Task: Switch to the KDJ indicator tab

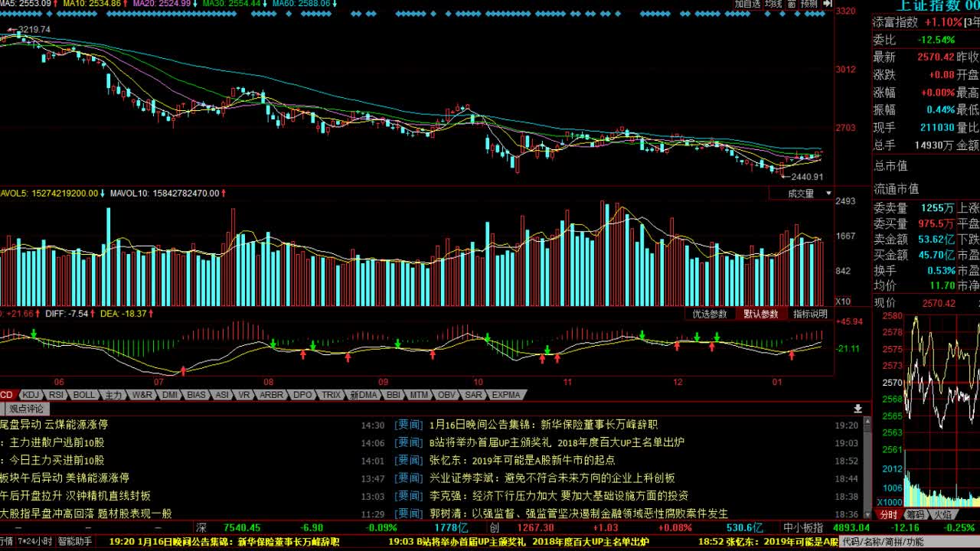Action: pos(31,395)
